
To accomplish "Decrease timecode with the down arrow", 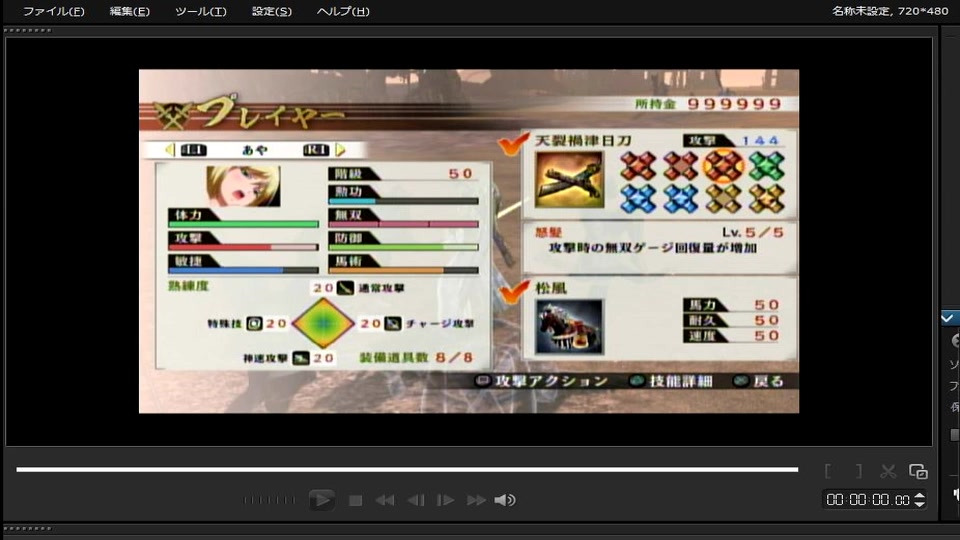I will (x=920, y=504).
